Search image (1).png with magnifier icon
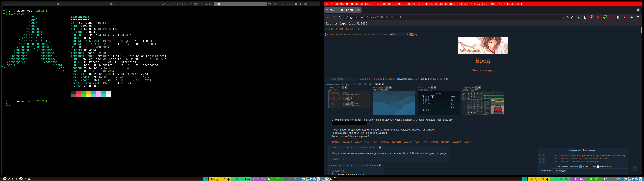Image resolution: width=644 pixels, height=181 pixels. pyautogui.click(x=343, y=88)
